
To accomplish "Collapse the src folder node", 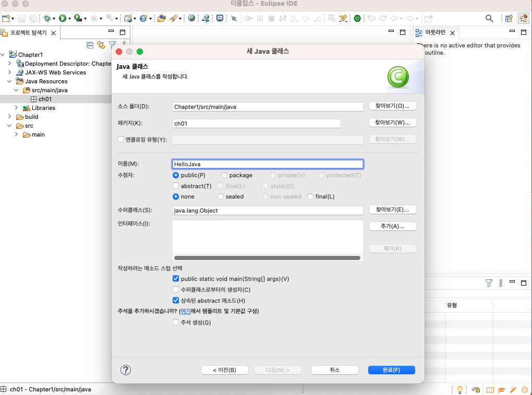I will pos(9,126).
